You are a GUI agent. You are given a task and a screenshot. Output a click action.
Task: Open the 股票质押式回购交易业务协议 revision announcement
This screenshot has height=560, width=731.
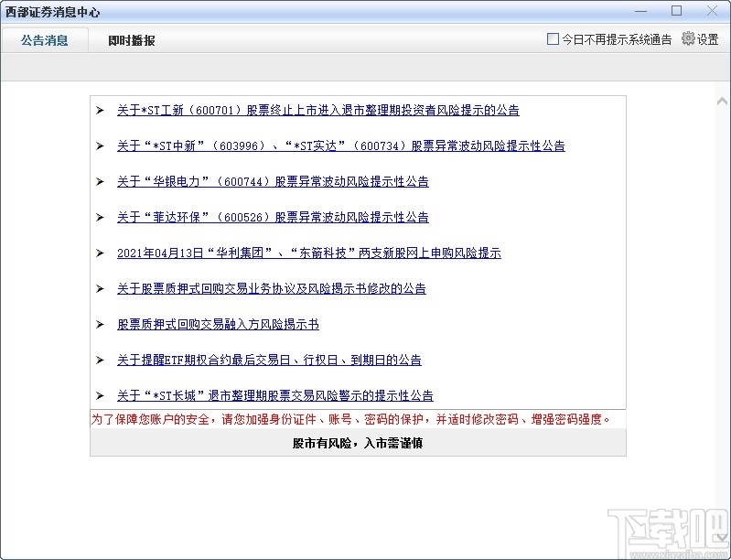tap(272, 288)
